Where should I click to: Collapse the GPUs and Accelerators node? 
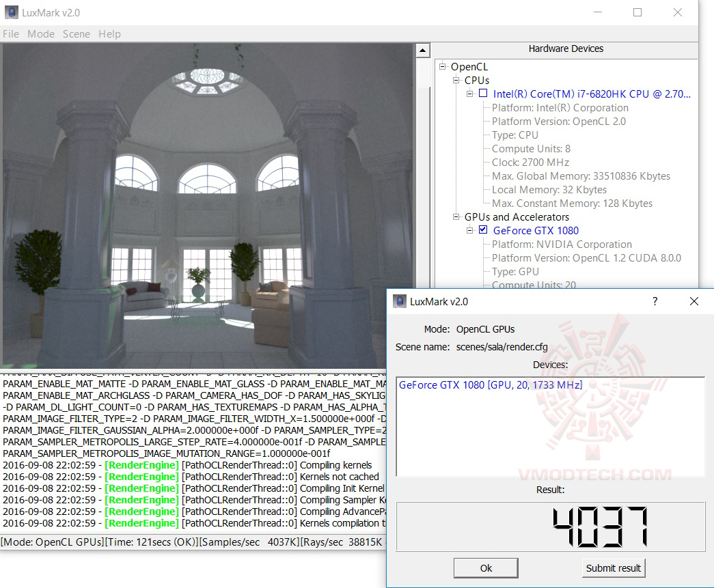pyautogui.click(x=456, y=216)
